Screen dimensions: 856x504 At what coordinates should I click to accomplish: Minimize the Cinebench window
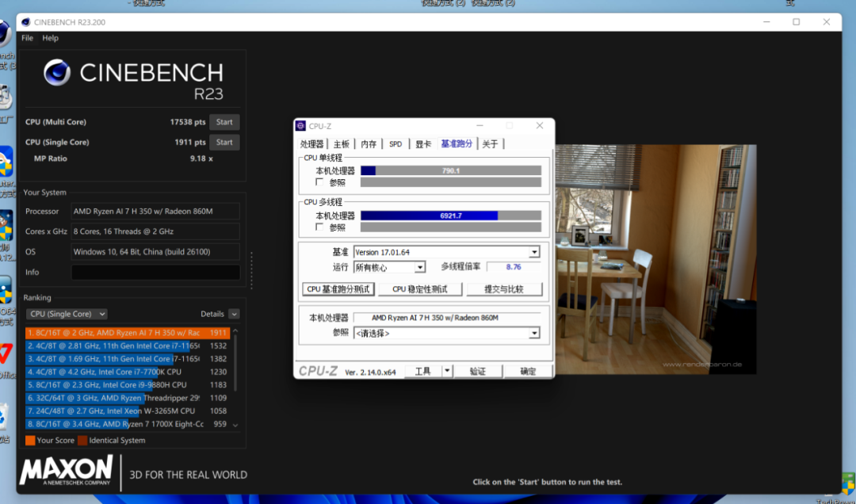click(x=766, y=22)
